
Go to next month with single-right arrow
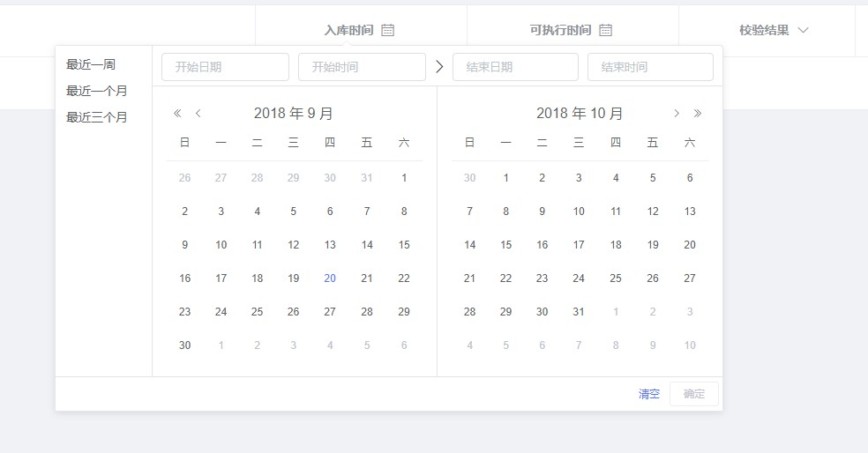click(x=677, y=114)
